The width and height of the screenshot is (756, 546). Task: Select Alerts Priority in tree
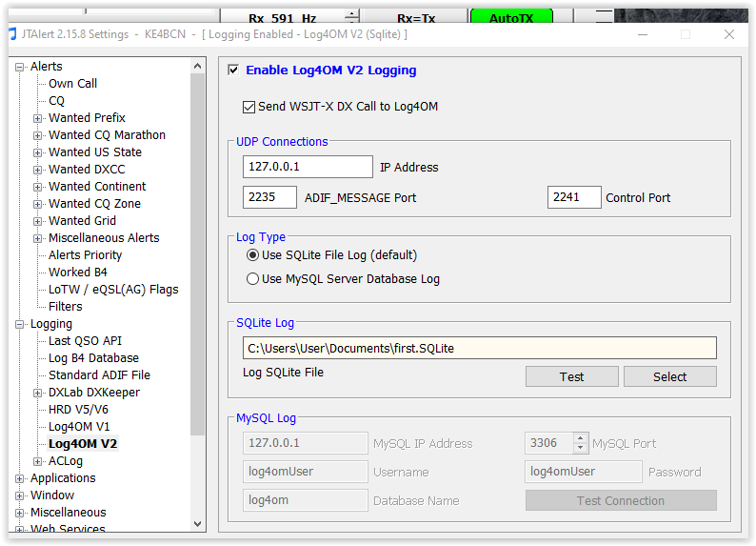(86, 255)
